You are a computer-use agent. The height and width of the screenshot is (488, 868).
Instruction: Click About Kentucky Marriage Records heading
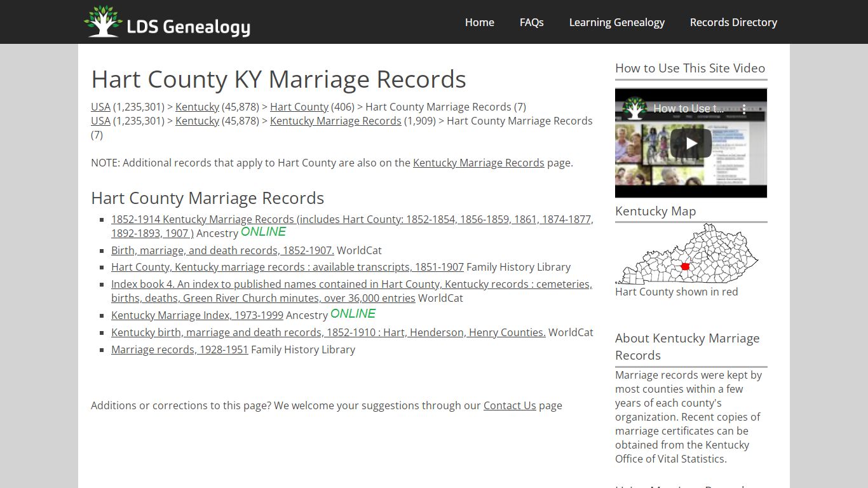[x=688, y=347]
